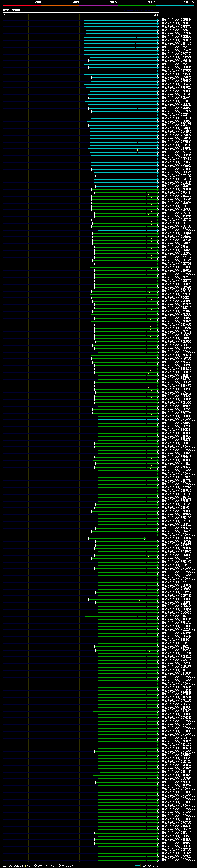Viewport: 197px width, 868px height.
Task: Choose the UniRef100_P40035 entry
Action: point(177,650)
